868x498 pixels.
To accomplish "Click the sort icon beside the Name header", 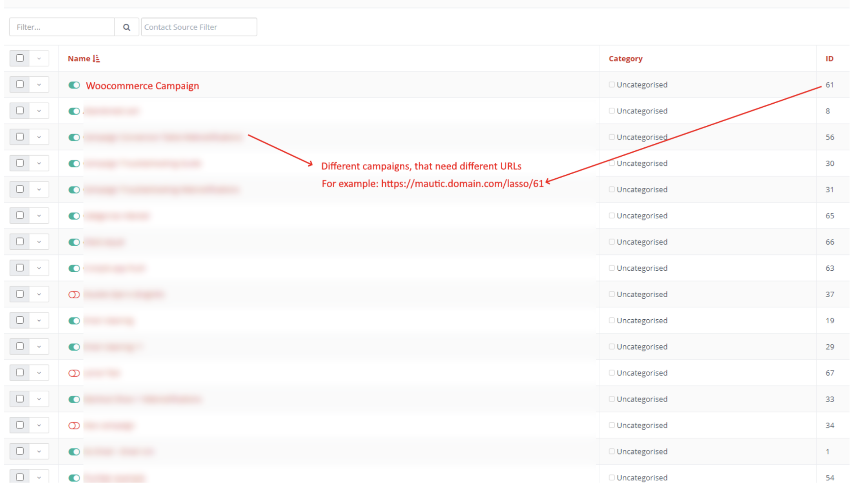I will pyautogui.click(x=97, y=58).
